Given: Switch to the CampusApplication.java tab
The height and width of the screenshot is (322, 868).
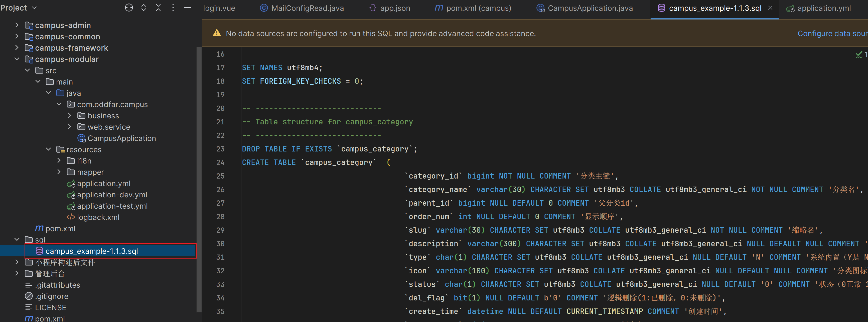Looking at the screenshot, I should (x=585, y=8).
